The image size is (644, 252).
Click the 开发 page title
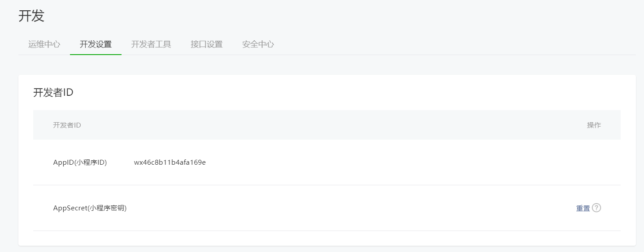click(31, 16)
